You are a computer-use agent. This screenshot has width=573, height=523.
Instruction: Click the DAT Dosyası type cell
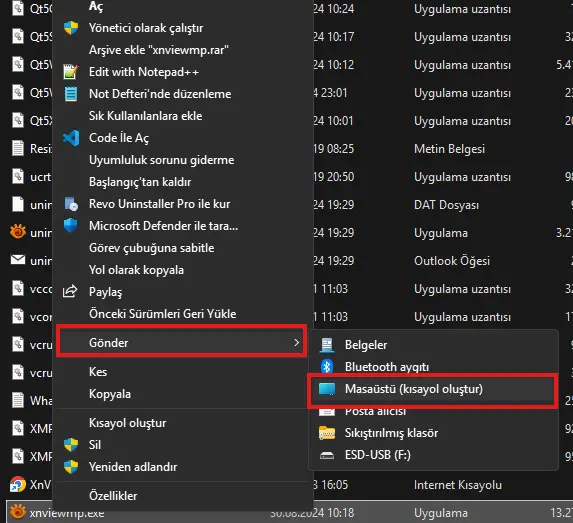click(446, 205)
